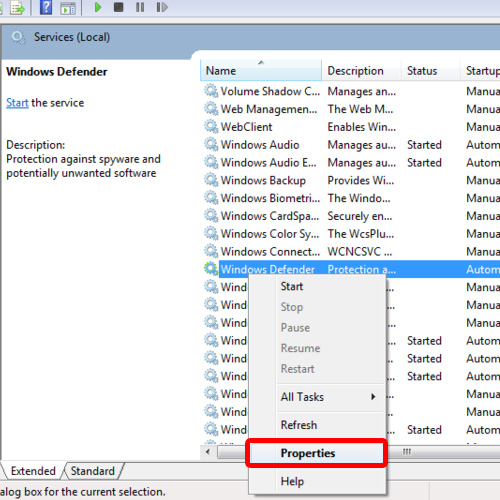The image size is (500, 500).
Task: Sort by the Startup Type column header
Action: 480,71
